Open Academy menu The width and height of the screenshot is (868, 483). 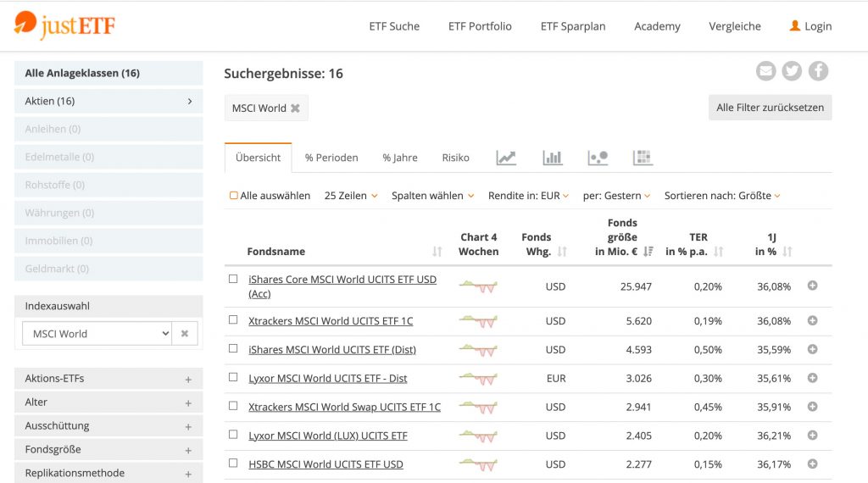click(657, 26)
